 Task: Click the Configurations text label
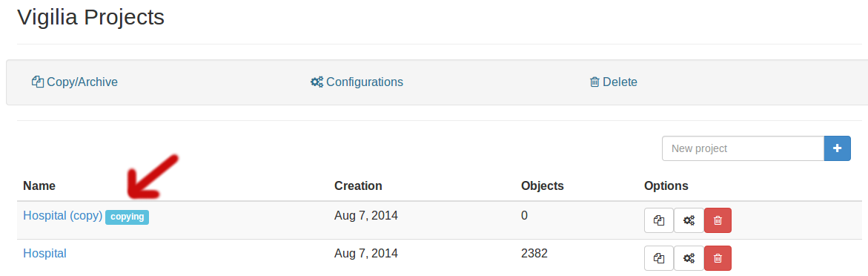pyautogui.click(x=365, y=82)
